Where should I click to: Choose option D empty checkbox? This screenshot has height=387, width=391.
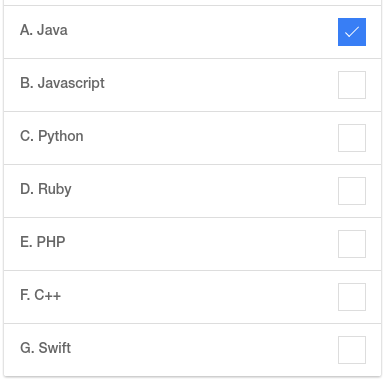click(352, 191)
